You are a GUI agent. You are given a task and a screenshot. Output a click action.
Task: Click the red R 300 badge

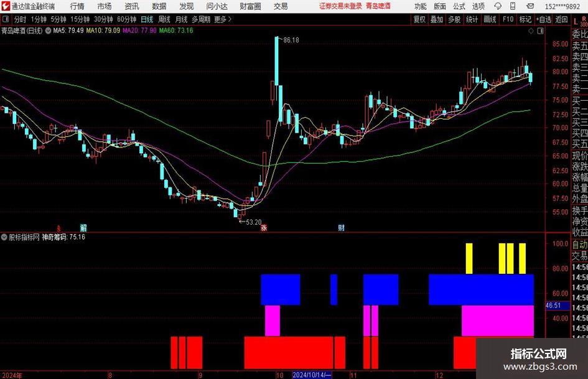tap(584, 21)
